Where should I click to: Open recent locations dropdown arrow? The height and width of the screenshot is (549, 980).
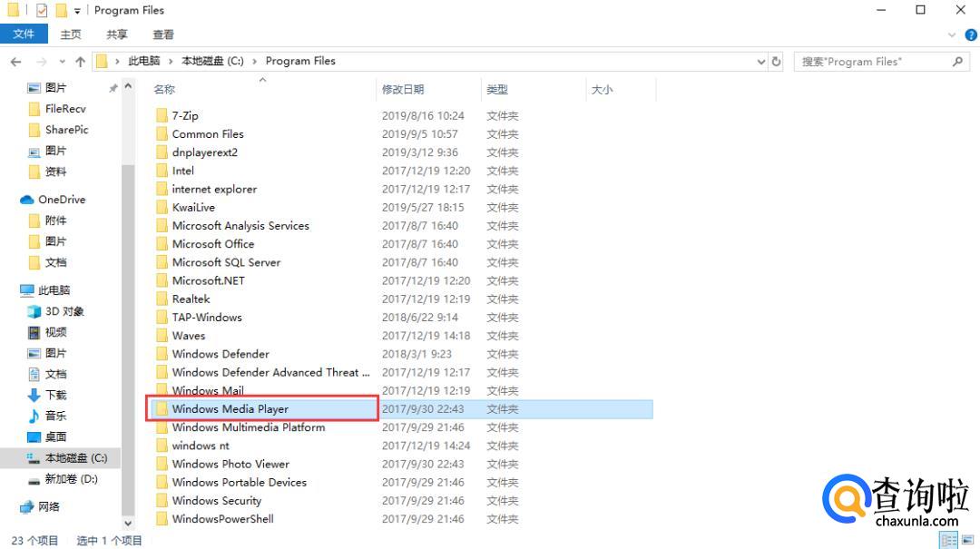[x=62, y=62]
